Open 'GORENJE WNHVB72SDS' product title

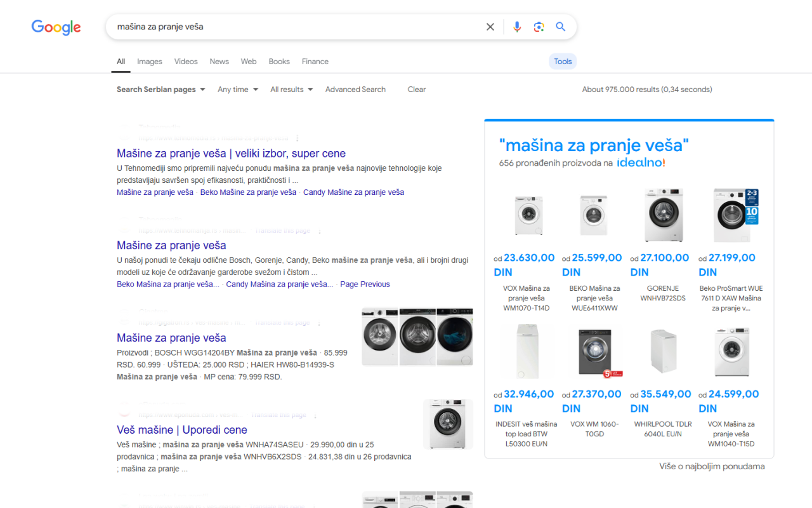pyautogui.click(x=663, y=293)
